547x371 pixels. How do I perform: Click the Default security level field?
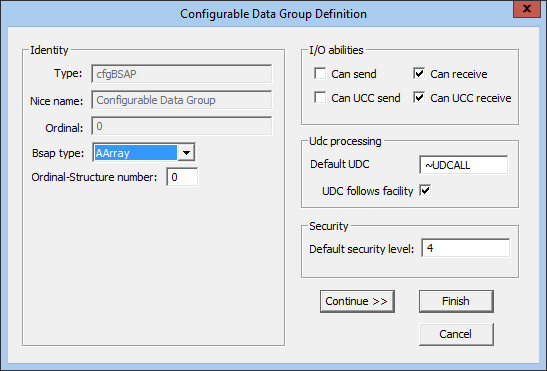466,248
